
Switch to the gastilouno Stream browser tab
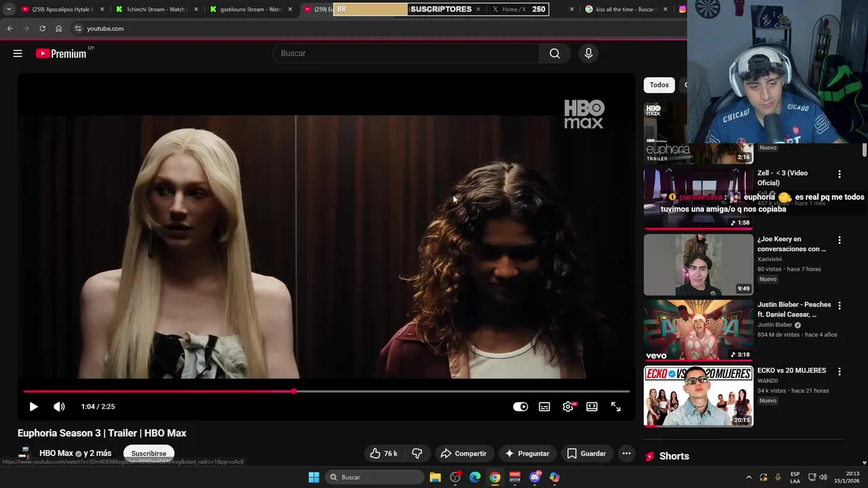coord(250,9)
